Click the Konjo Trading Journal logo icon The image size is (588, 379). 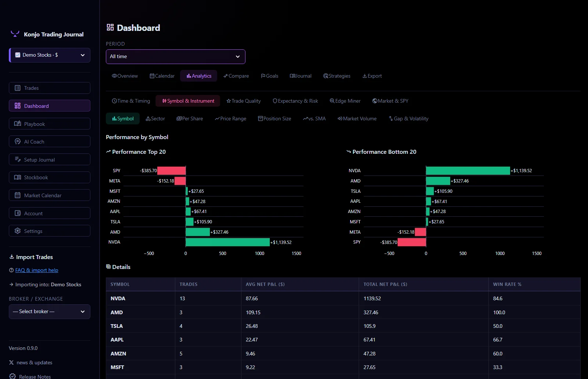click(x=15, y=34)
